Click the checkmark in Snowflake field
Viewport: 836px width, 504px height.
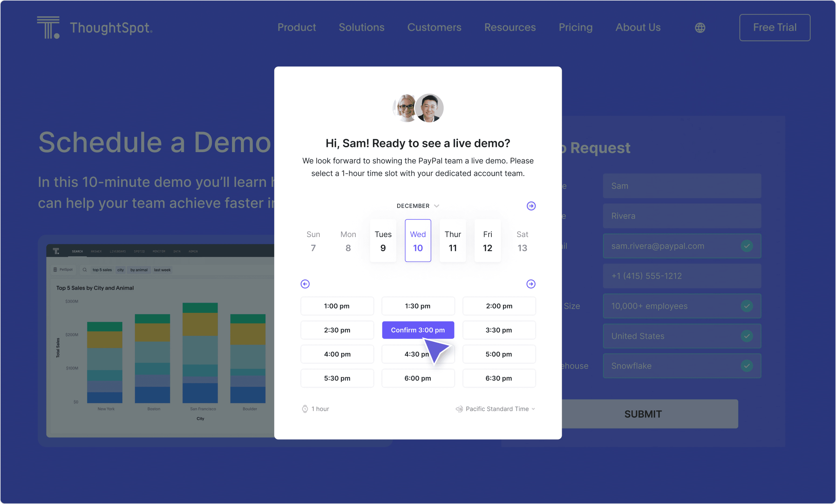click(x=747, y=366)
